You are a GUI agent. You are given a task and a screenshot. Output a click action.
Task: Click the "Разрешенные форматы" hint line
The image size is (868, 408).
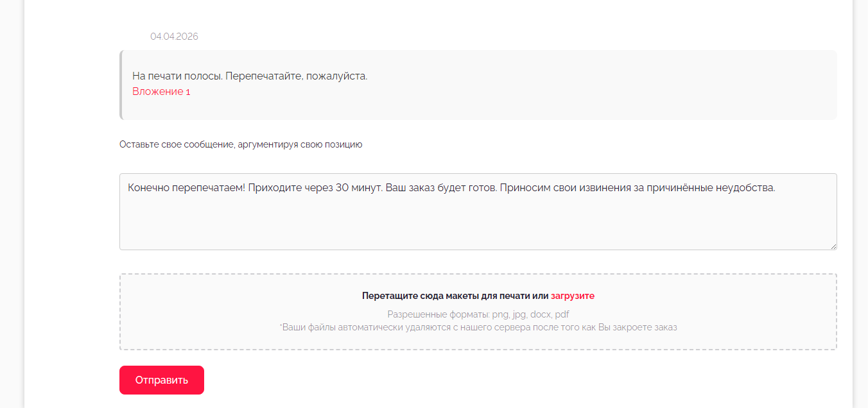point(478,314)
